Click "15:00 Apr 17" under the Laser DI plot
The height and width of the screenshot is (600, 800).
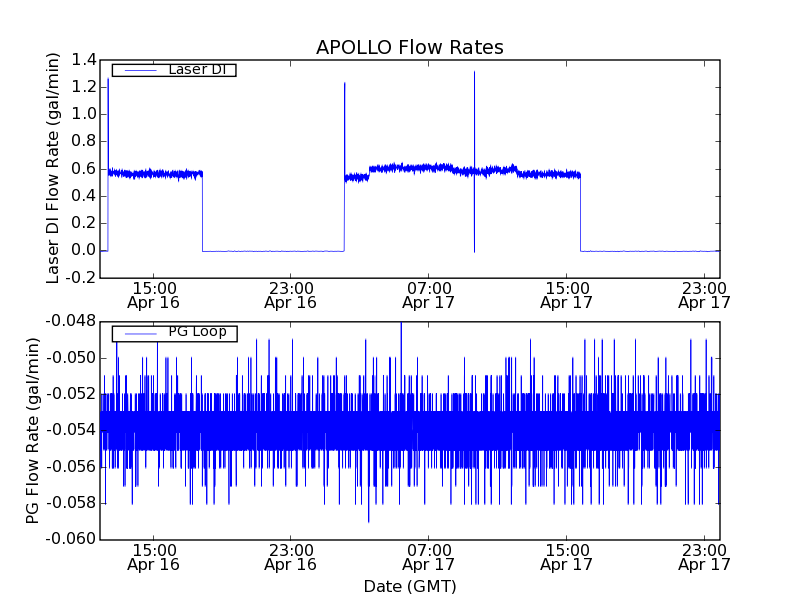click(566, 295)
